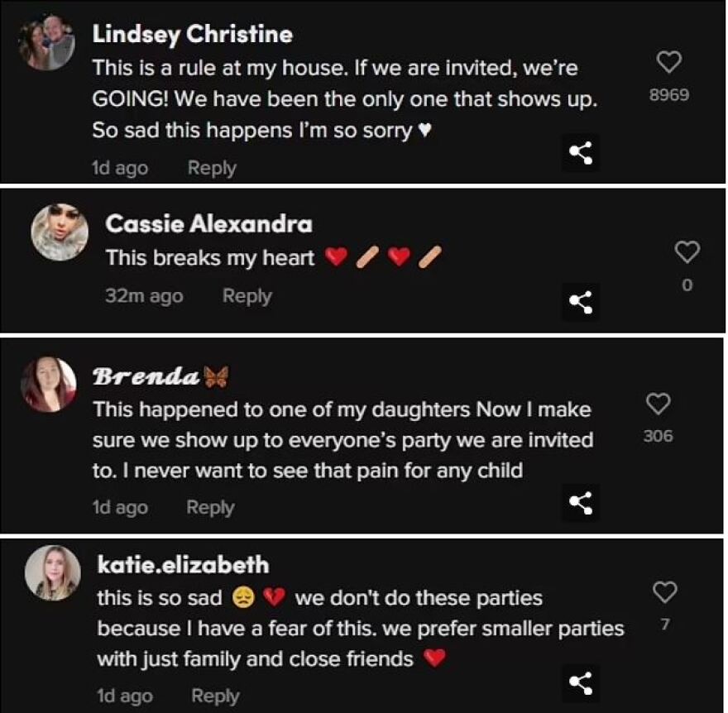Open Brenda's profile via her name
The height and width of the screenshot is (713, 728).
point(146,377)
